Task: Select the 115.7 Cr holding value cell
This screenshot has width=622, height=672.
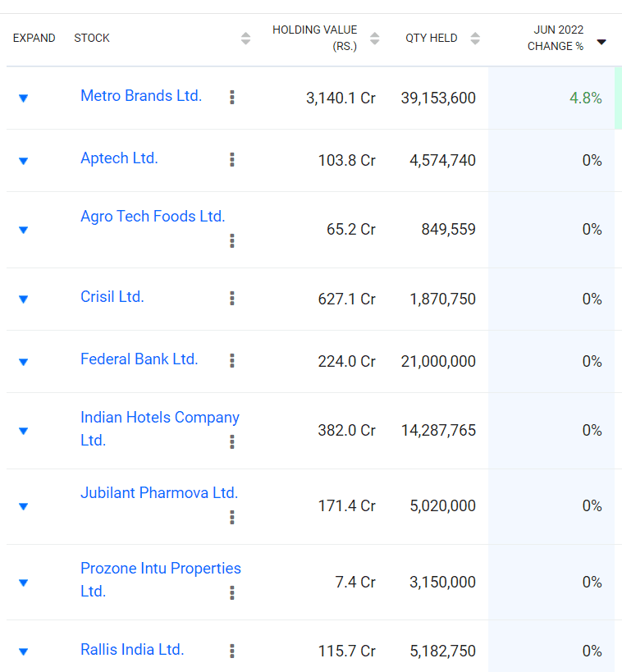Action: (x=347, y=651)
